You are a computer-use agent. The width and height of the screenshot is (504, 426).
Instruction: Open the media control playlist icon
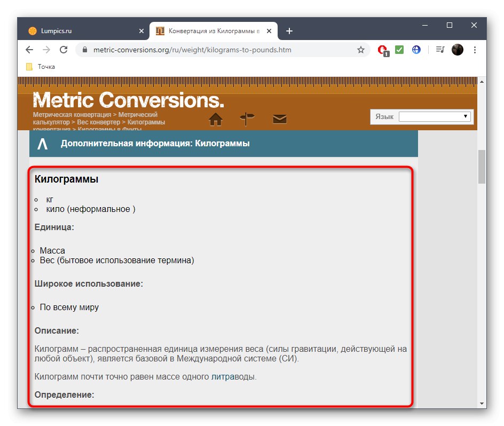pyautogui.click(x=440, y=50)
